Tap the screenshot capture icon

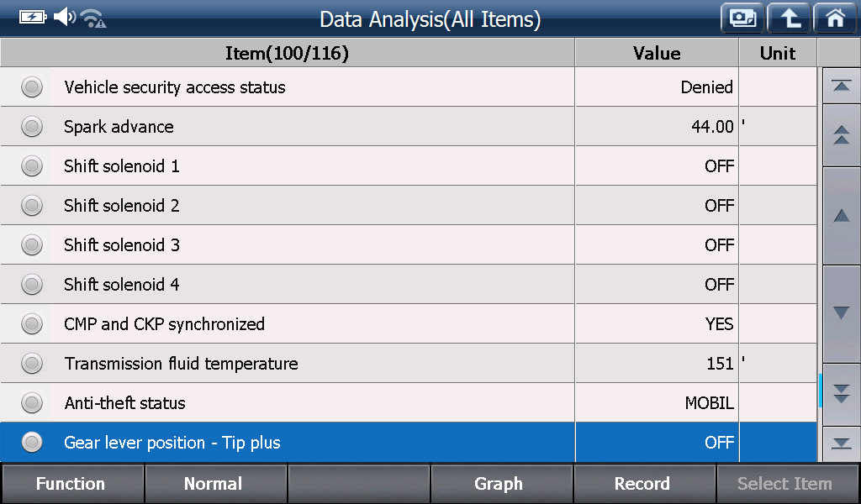[742, 18]
